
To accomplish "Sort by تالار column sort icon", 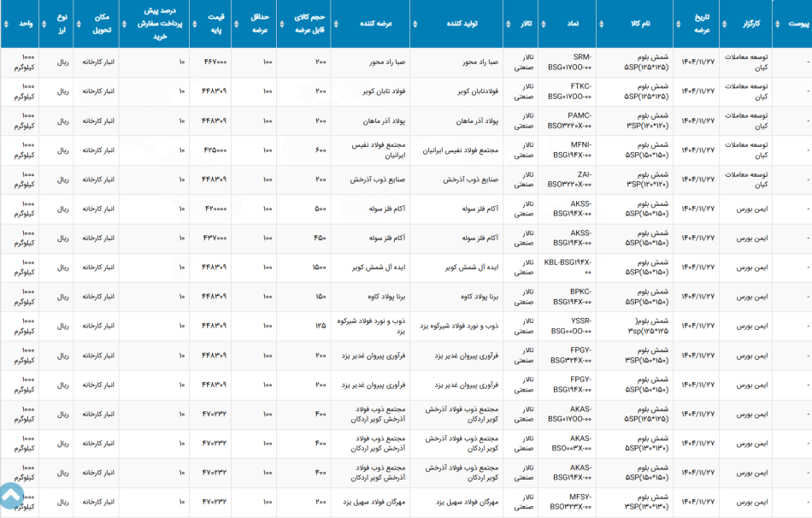I will [x=508, y=24].
